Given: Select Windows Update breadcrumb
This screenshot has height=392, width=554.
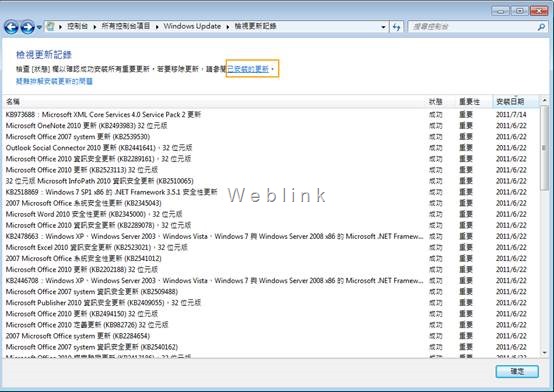Looking at the screenshot, I should pos(192,26).
